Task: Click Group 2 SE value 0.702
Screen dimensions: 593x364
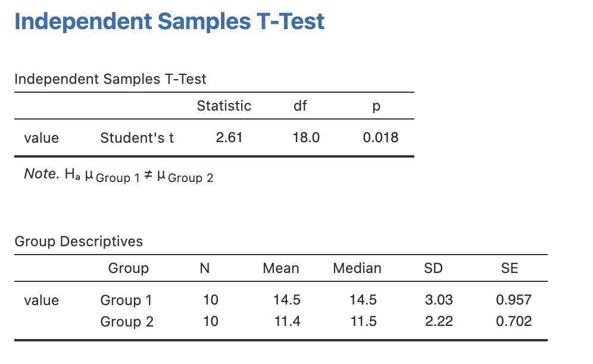Action: pos(514,322)
